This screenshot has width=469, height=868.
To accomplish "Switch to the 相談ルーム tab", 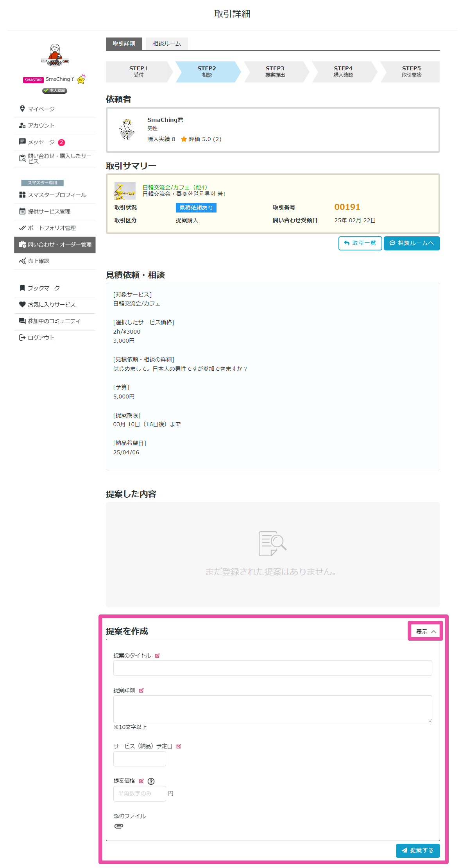I will point(166,43).
